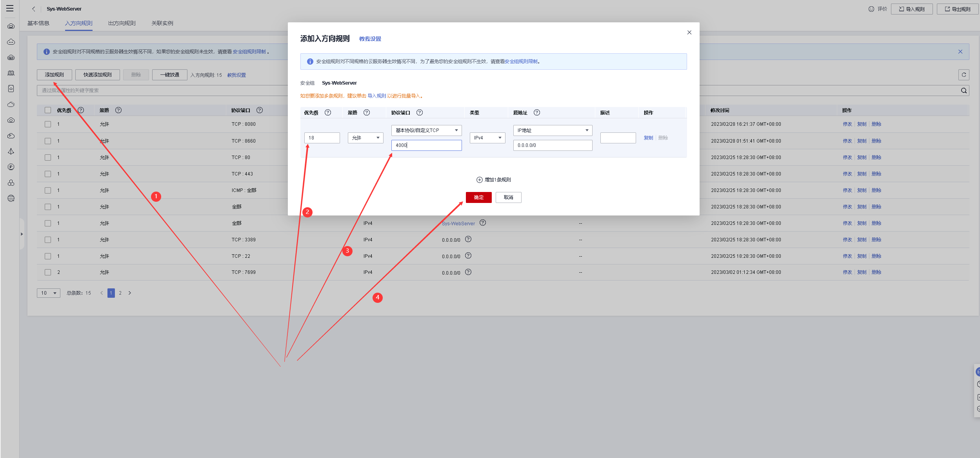The image size is (980, 458).
Task: Click the port input field showing 4000
Action: tap(426, 145)
